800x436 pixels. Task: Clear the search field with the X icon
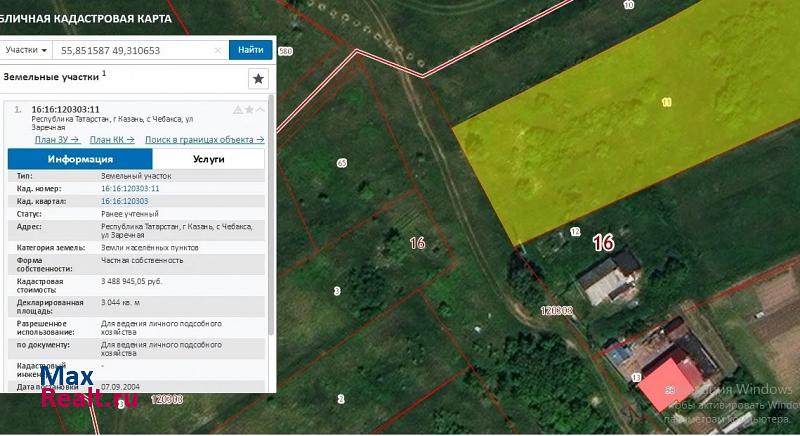pos(218,50)
